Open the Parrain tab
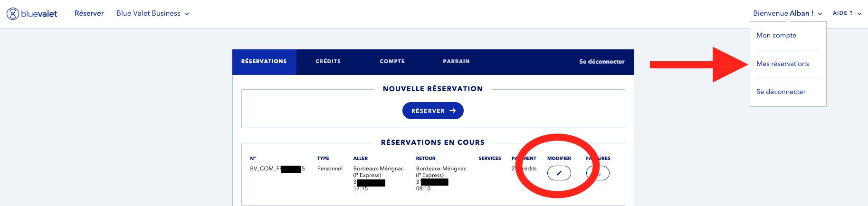 (x=456, y=62)
